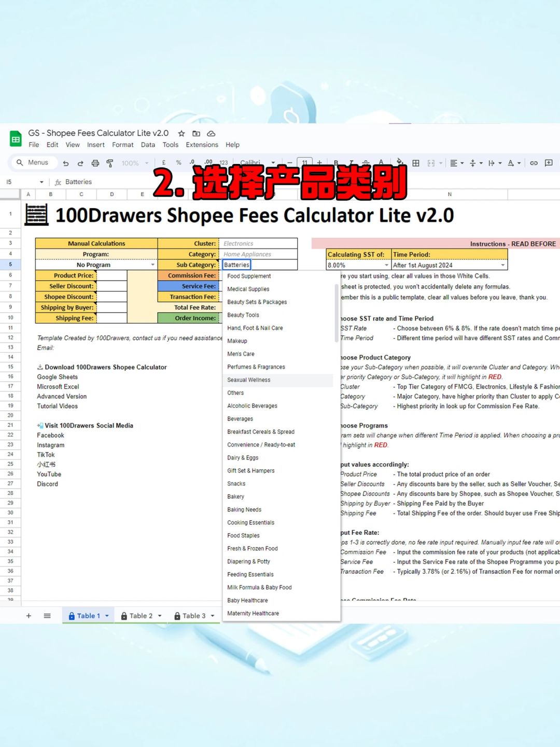Open text rotation dropdown

(514, 163)
